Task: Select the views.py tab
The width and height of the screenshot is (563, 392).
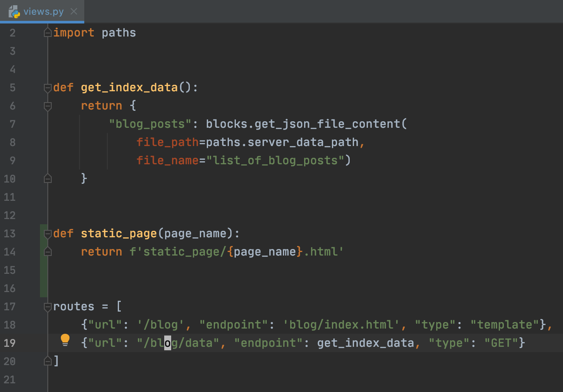Action: 43,12
